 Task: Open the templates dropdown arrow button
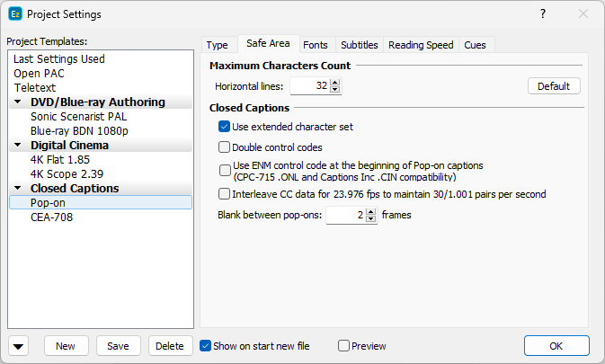point(20,346)
